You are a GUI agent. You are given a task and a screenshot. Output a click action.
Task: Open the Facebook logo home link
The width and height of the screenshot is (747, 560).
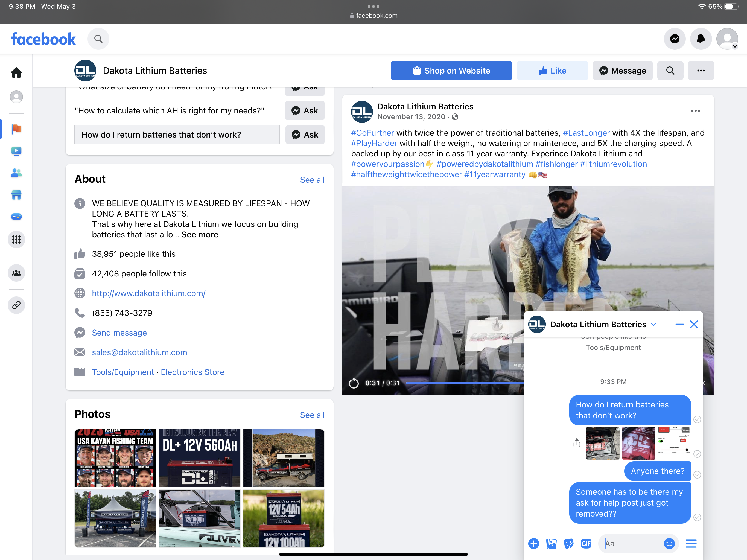click(43, 39)
